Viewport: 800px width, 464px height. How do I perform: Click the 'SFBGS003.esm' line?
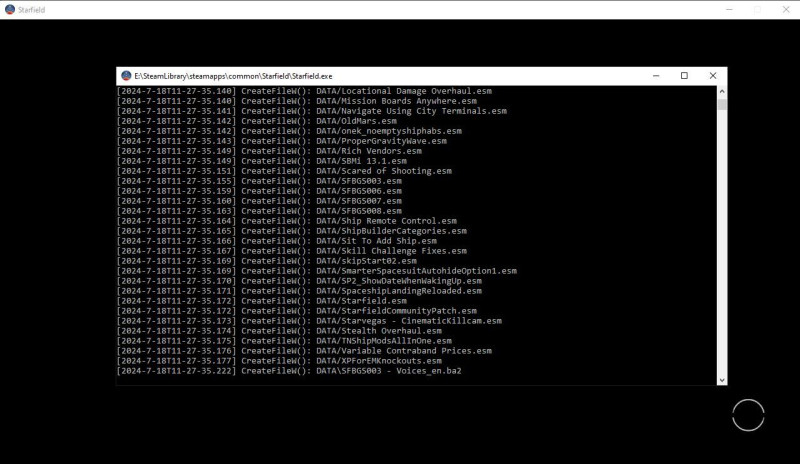click(x=259, y=181)
